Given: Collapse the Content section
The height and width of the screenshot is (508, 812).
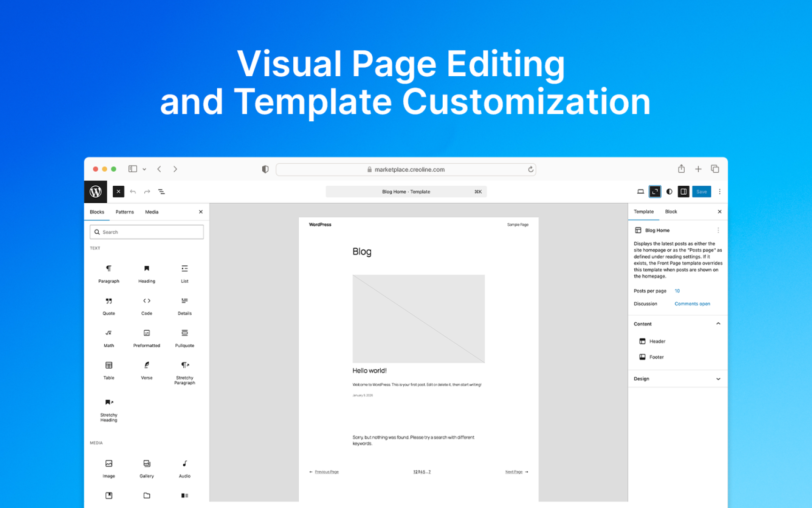Looking at the screenshot, I should coord(718,324).
